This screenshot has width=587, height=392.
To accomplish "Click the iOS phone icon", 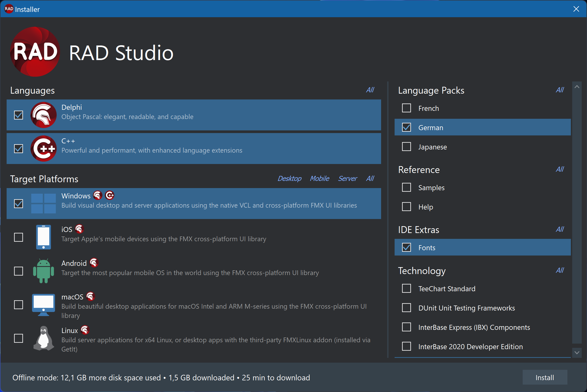I will (43, 237).
